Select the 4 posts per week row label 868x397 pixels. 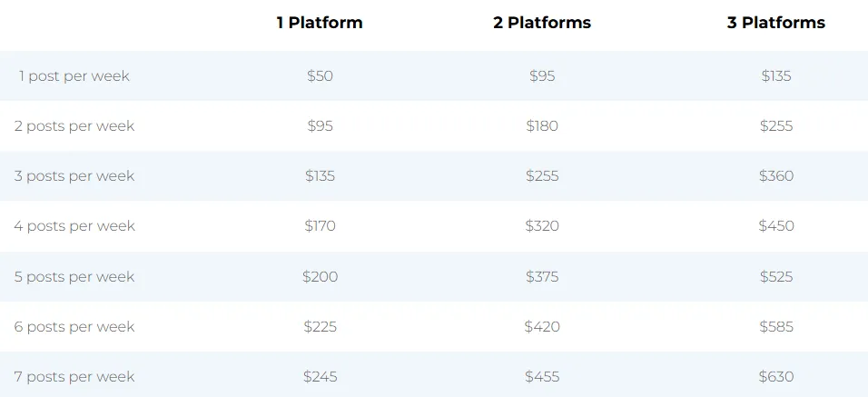pyautogui.click(x=74, y=226)
